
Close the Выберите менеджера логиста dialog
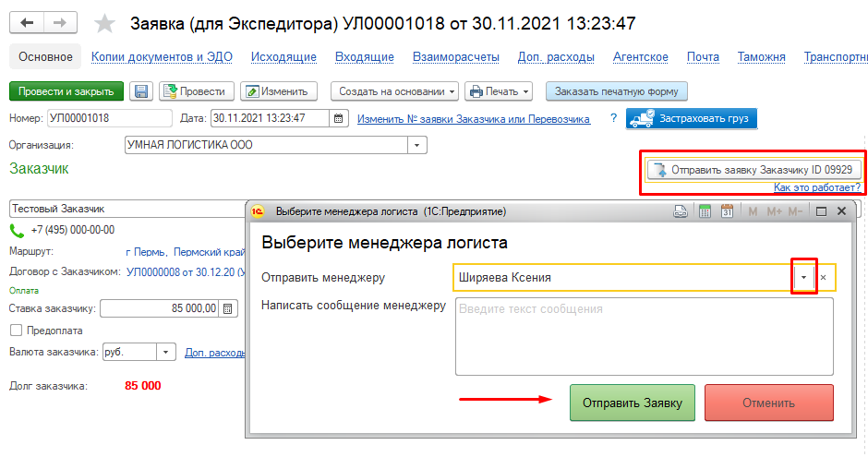point(841,211)
